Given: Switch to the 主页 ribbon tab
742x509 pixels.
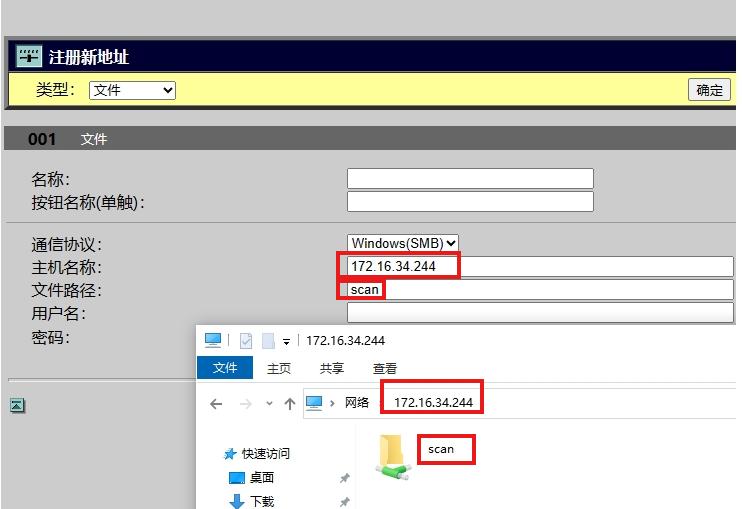Looking at the screenshot, I should 279,368.
